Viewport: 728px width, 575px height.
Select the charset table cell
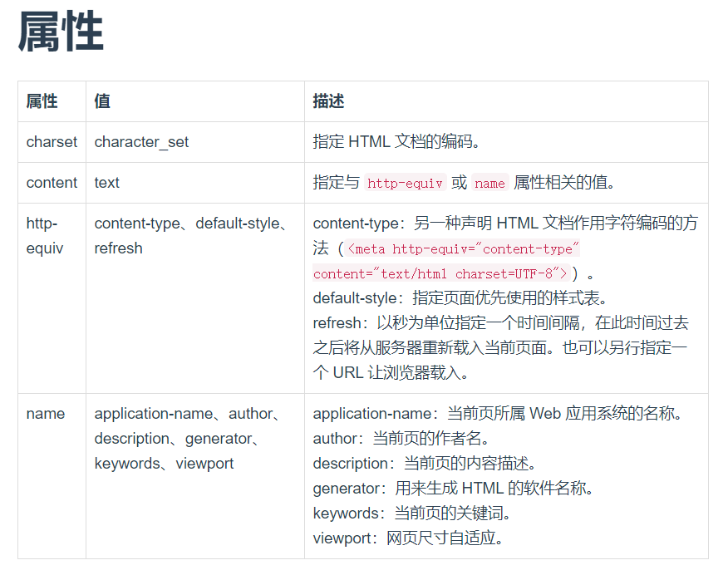click(52, 141)
